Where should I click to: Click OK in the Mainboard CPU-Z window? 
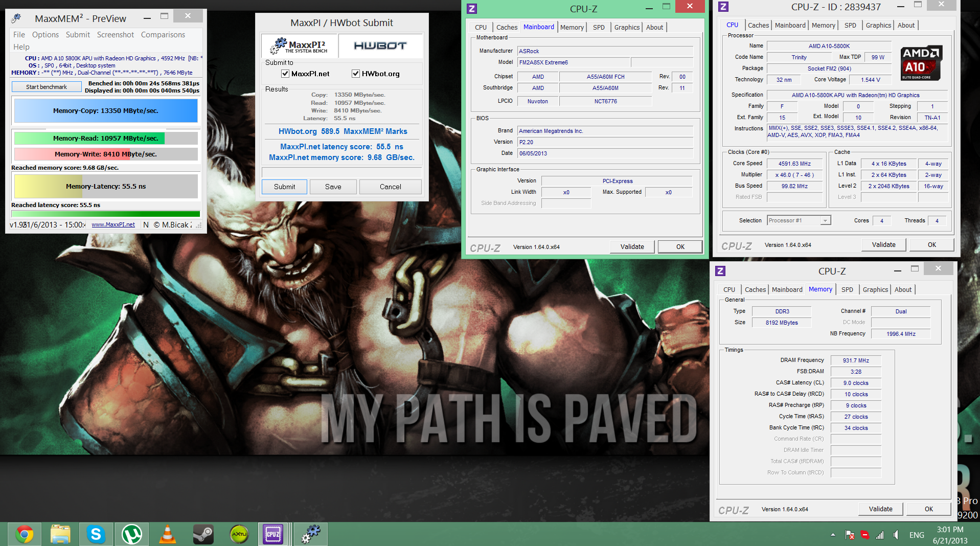(x=680, y=246)
